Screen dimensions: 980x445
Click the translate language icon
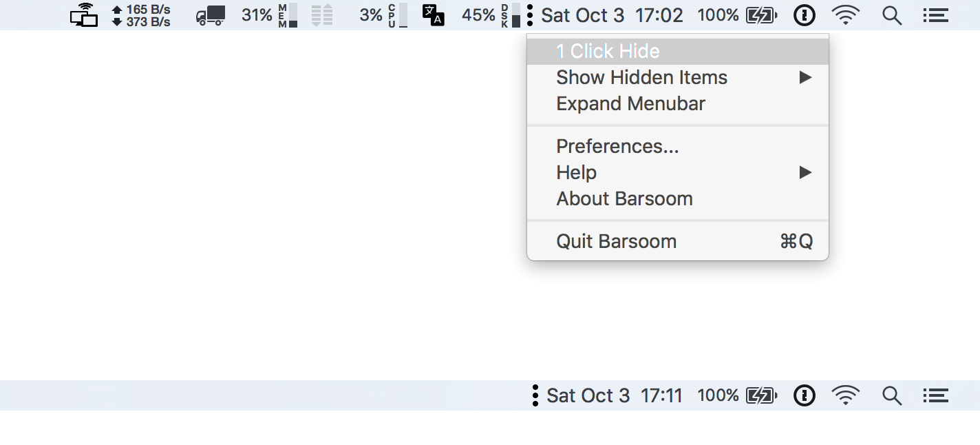coord(433,14)
